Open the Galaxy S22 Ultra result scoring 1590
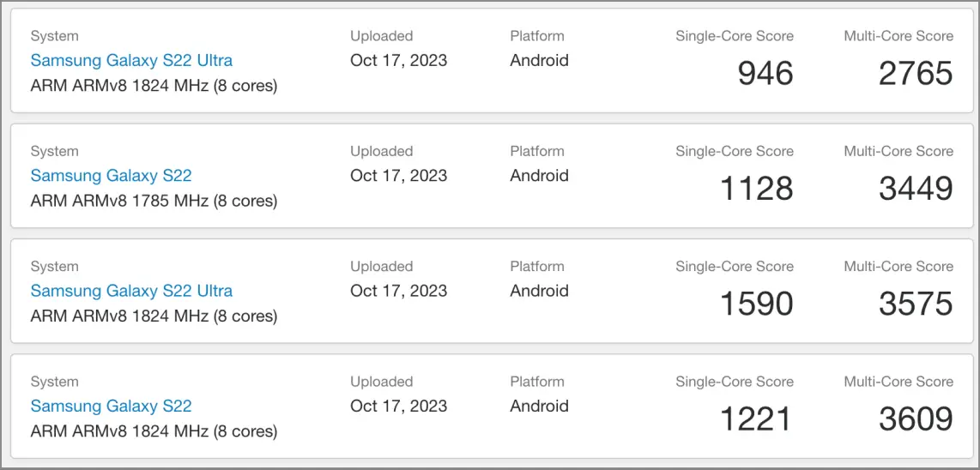980x470 pixels. pos(131,291)
